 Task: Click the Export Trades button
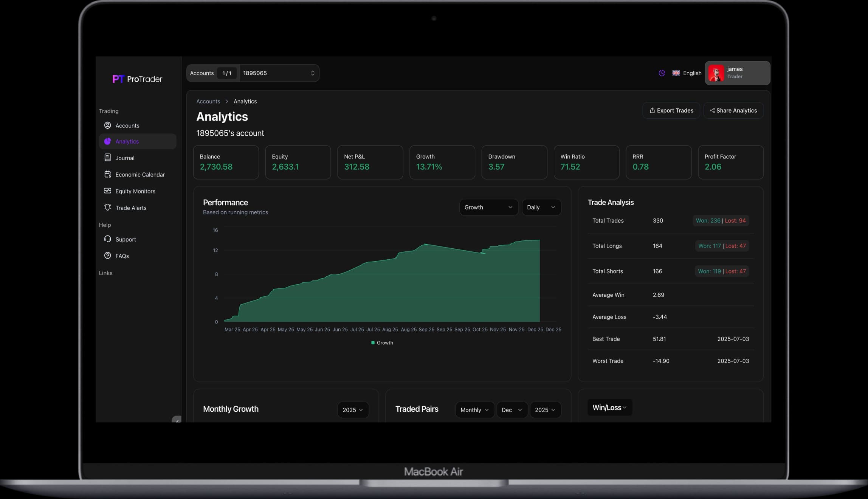671,110
